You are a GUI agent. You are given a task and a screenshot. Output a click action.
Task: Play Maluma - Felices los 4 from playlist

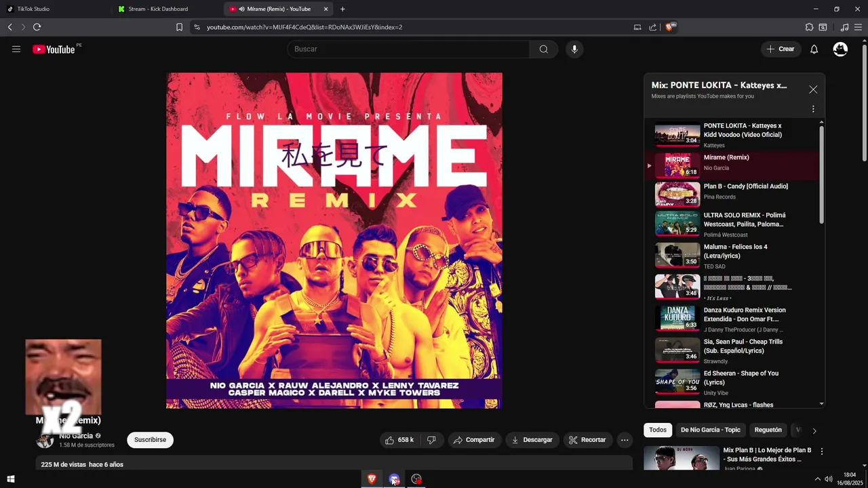click(732, 256)
